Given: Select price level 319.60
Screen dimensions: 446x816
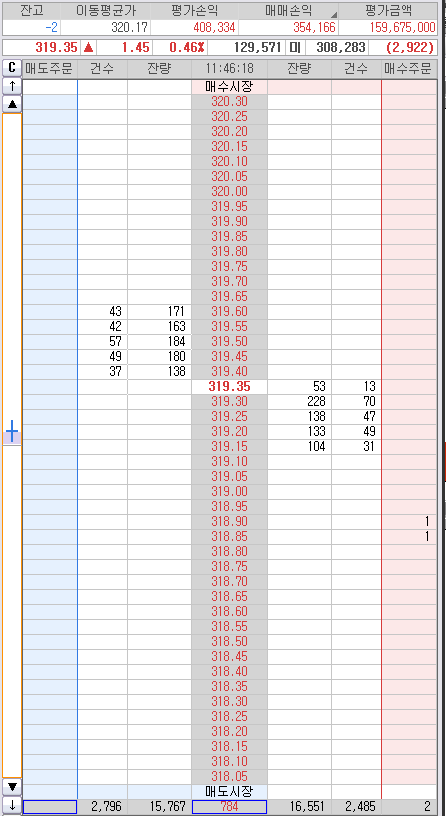Looking at the screenshot, I should [x=230, y=312].
